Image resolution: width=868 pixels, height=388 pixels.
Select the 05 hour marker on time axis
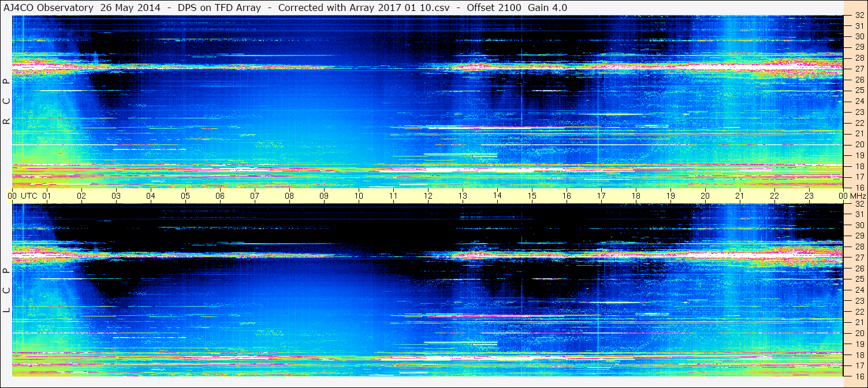(185, 196)
